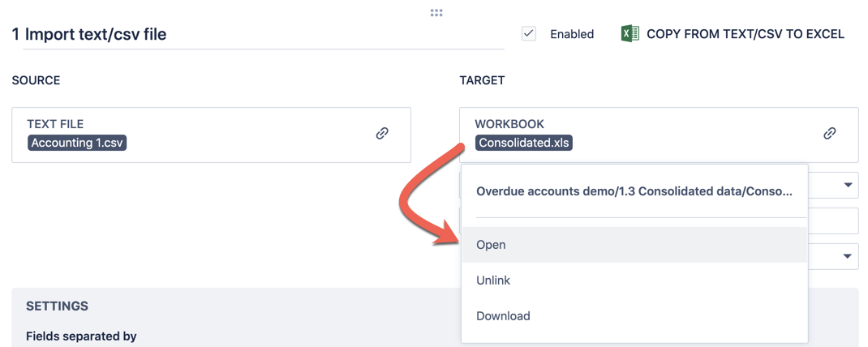Click the Accounting 1.csv file chip
Viewport: 868px width, 347px height.
click(77, 143)
